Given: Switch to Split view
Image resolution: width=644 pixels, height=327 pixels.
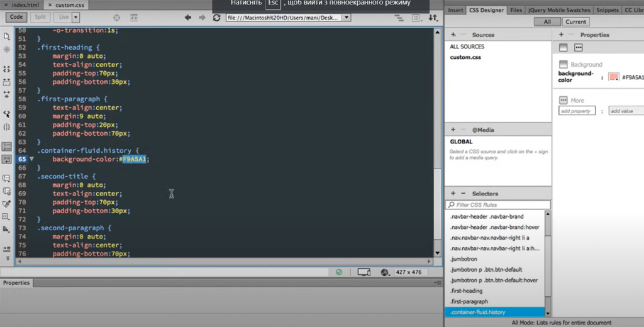Looking at the screenshot, I should [40, 18].
